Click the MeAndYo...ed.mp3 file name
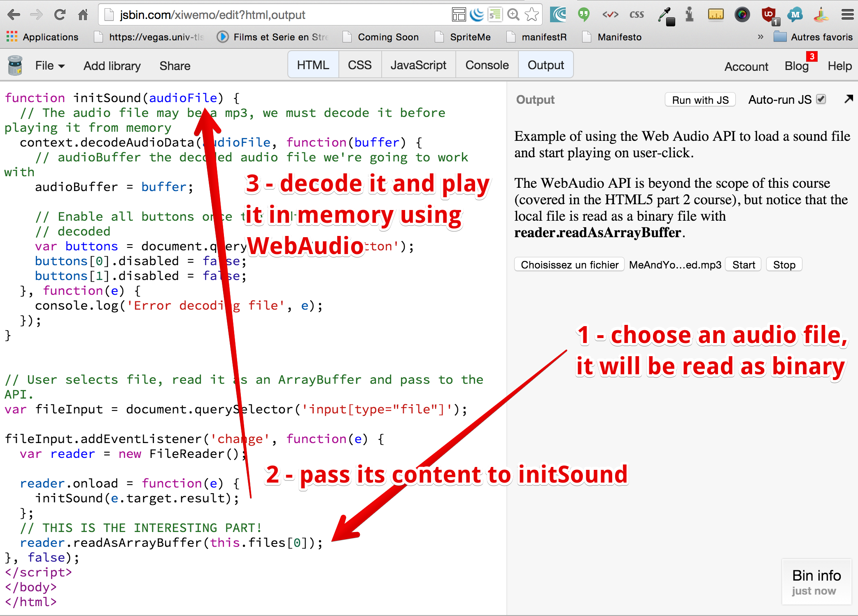Viewport: 858px width, 616px height. click(675, 265)
